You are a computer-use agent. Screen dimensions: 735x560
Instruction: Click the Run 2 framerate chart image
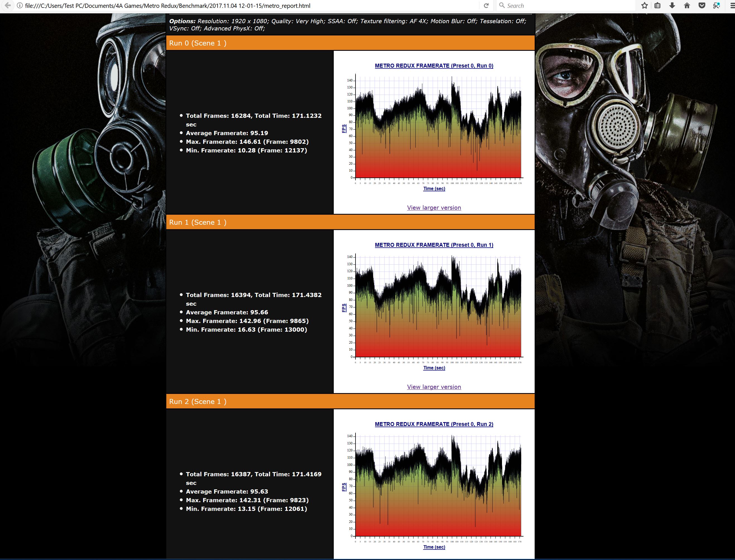434,487
